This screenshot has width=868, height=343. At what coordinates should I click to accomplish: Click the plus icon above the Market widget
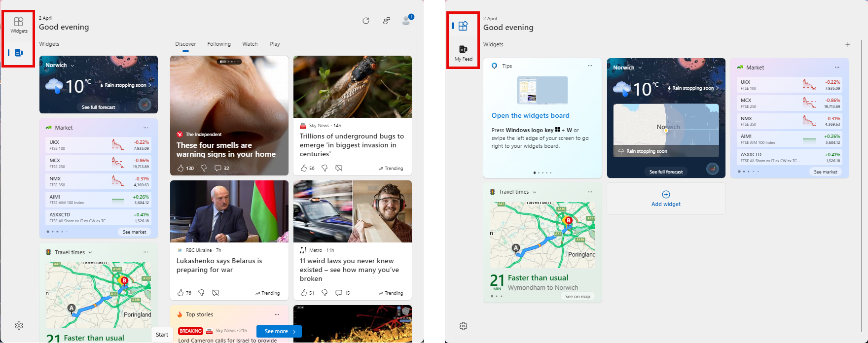pos(847,44)
